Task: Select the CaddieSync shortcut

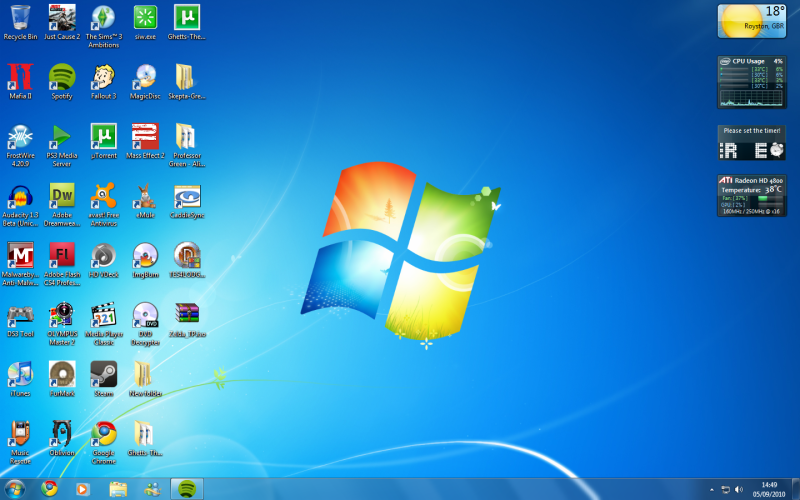Action: (x=187, y=201)
